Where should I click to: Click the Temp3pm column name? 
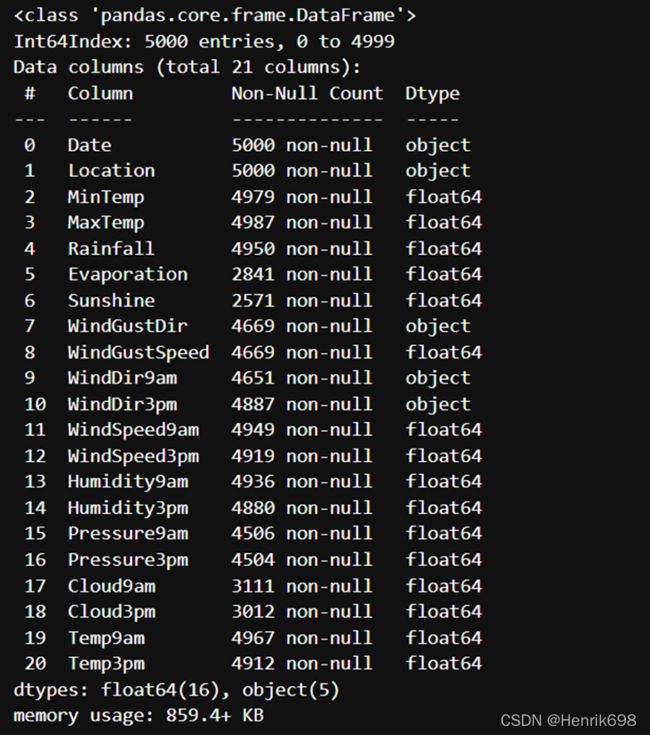point(106,664)
